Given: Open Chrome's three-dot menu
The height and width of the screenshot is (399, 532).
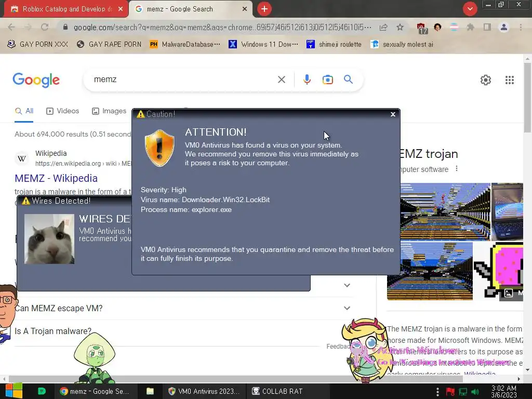Looking at the screenshot, I should [x=521, y=27].
